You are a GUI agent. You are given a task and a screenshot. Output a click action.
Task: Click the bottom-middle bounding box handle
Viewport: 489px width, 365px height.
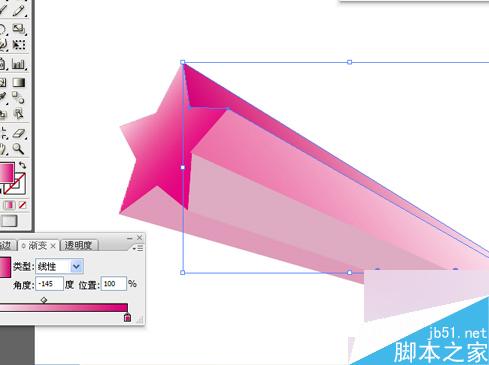click(349, 273)
